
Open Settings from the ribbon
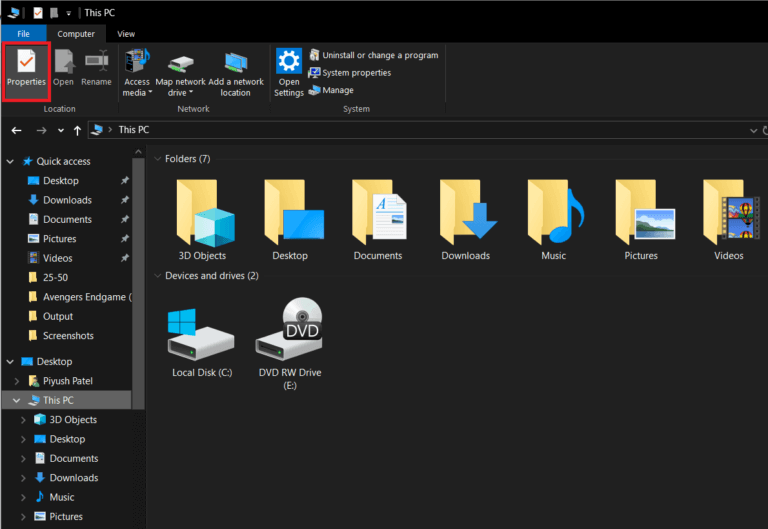[288, 72]
